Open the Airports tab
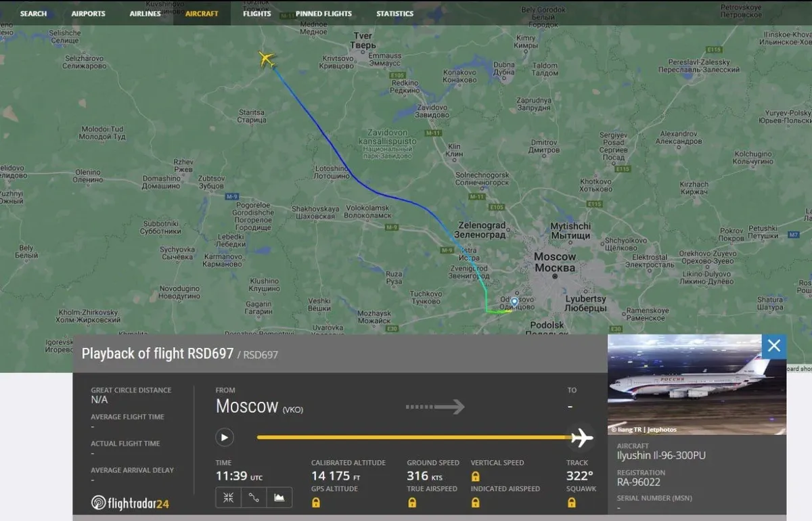 88,14
